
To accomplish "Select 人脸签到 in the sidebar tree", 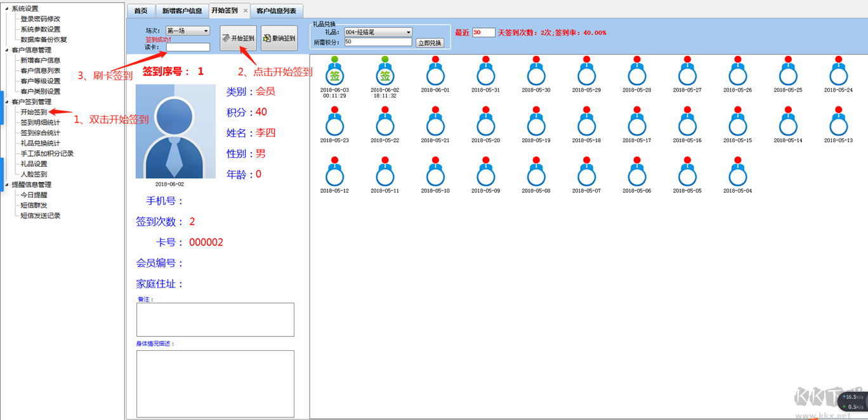I will (x=34, y=174).
